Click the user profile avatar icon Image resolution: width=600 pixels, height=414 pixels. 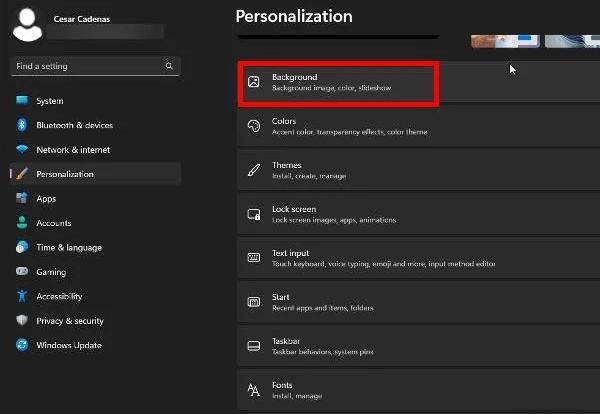point(27,24)
